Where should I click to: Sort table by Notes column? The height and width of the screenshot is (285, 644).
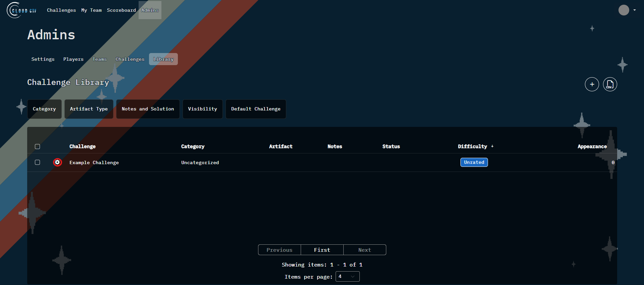335,146
